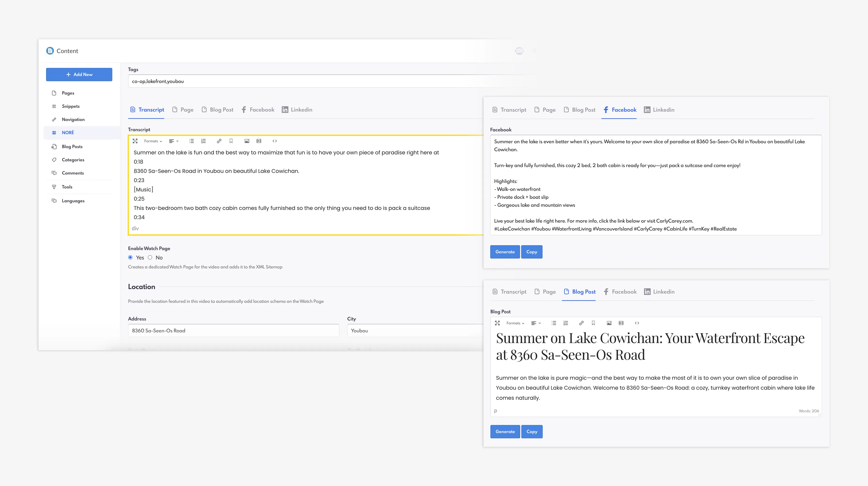Open alignment dropdown in Blog Post editor
The height and width of the screenshot is (486, 868).
(x=536, y=323)
